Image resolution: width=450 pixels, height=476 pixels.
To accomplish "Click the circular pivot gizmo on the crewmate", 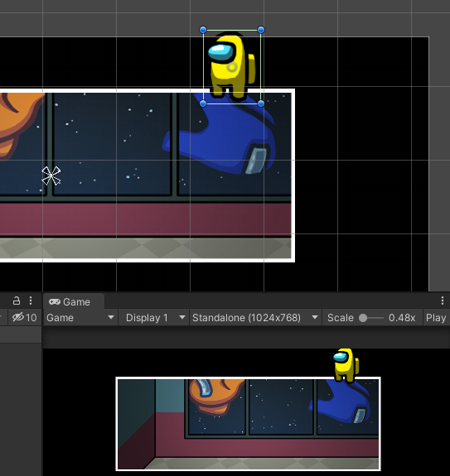I will click(232, 67).
